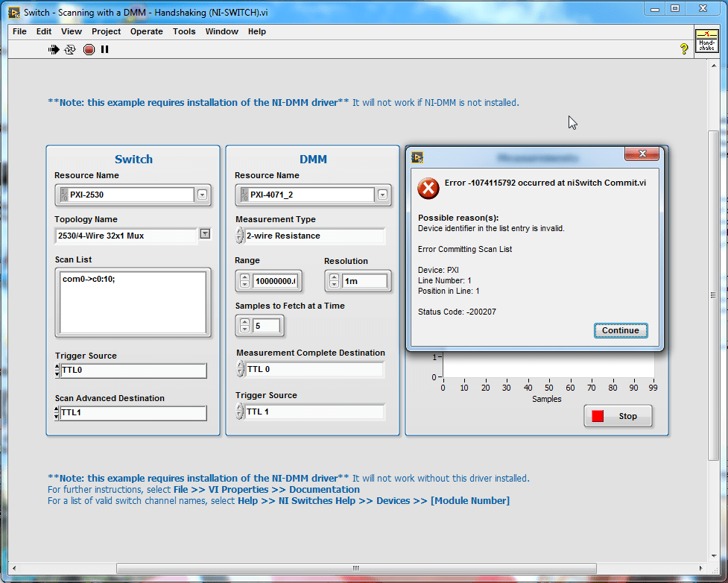Open the Measurement Complete Destination TTL 0 ring

pyautogui.click(x=314, y=369)
